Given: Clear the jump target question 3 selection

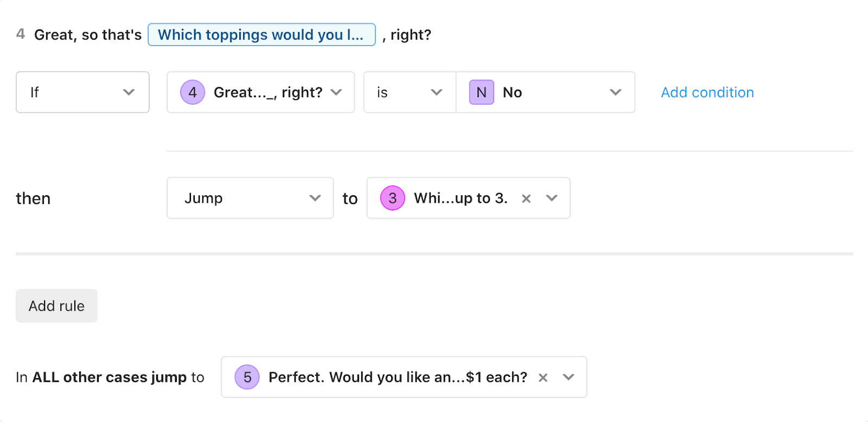Looking at the screenshot, I should [x=526, y=199].
